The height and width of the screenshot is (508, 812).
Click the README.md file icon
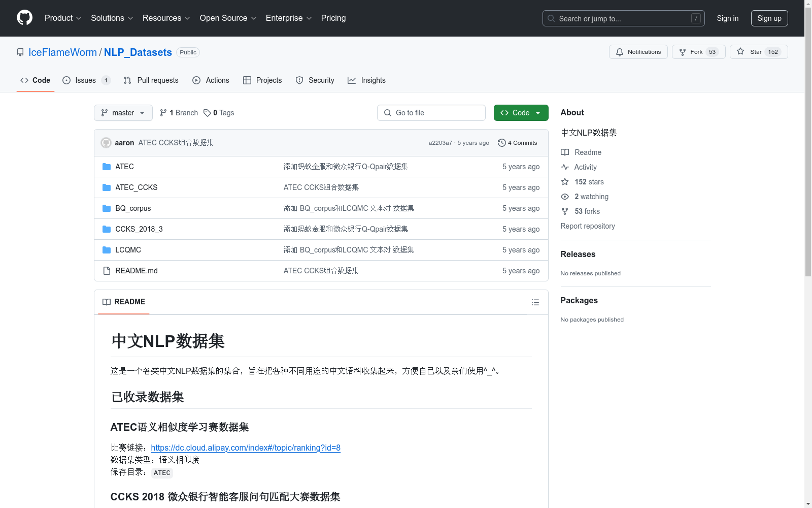coord(107,271)
